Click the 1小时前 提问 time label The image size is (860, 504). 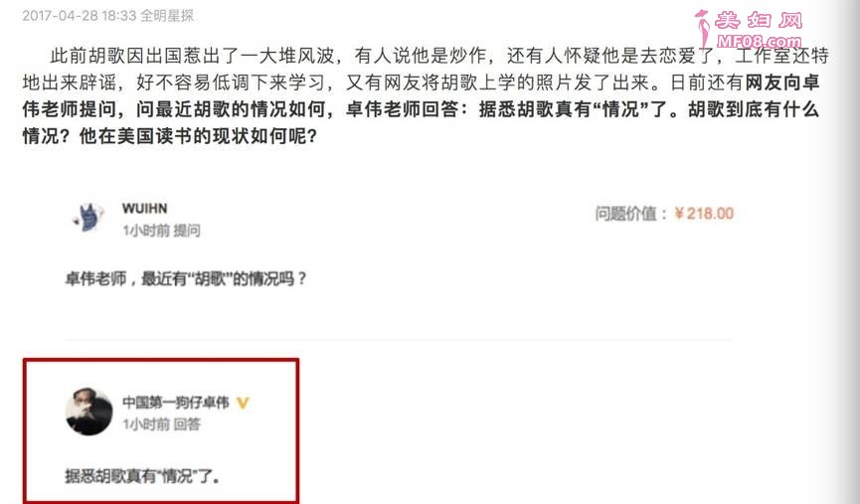coord(161,231)
